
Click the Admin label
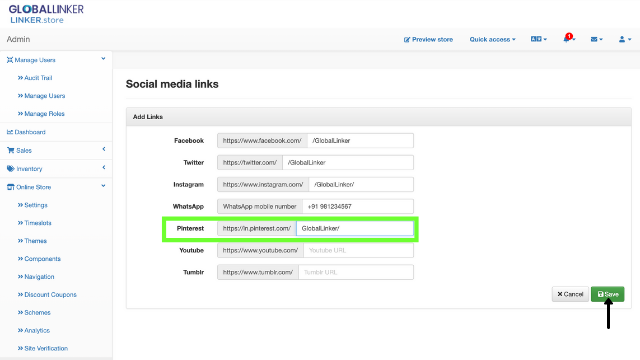(18, 39)
